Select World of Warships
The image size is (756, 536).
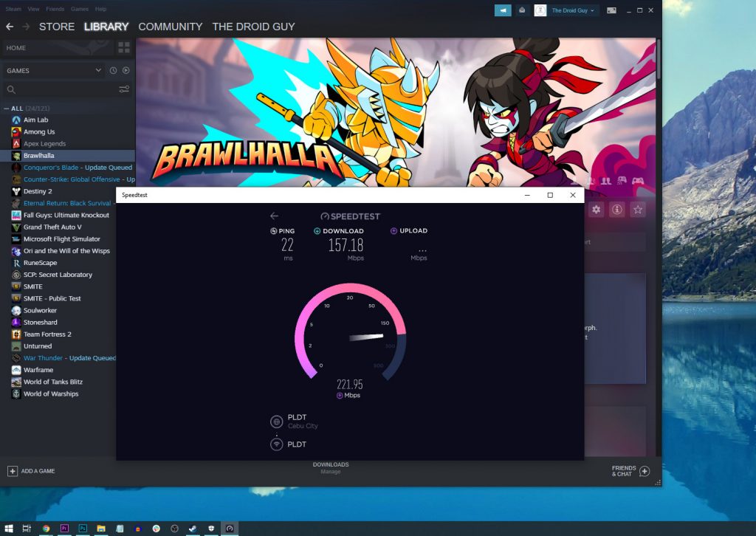[58, 394]
